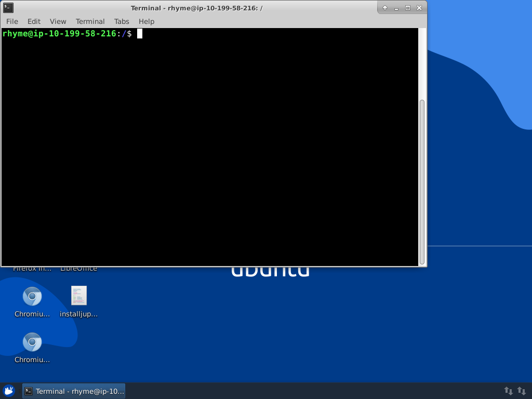Click the terminal command prompt area
The width and height of the screenshot is (532, 399).
point(210,147)
